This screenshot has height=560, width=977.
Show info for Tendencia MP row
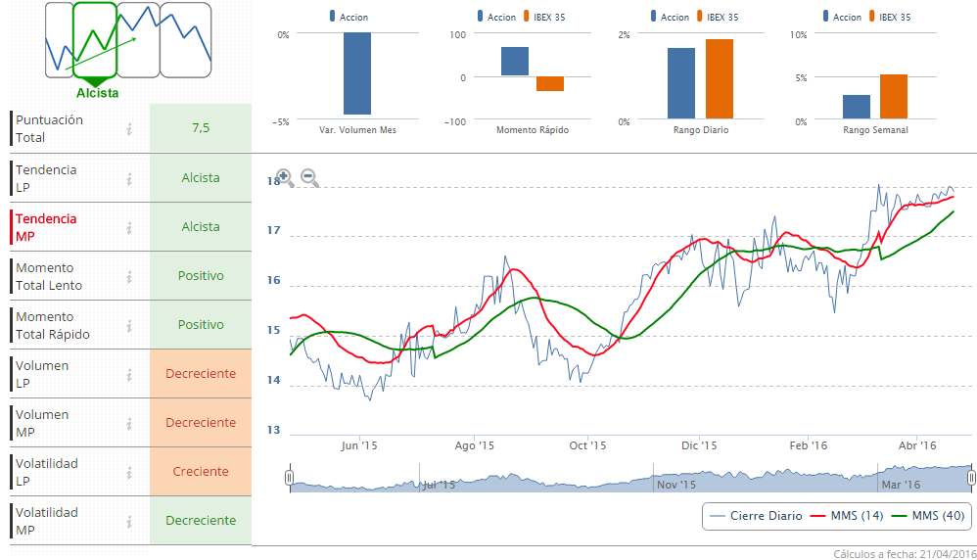coord(129,227)
